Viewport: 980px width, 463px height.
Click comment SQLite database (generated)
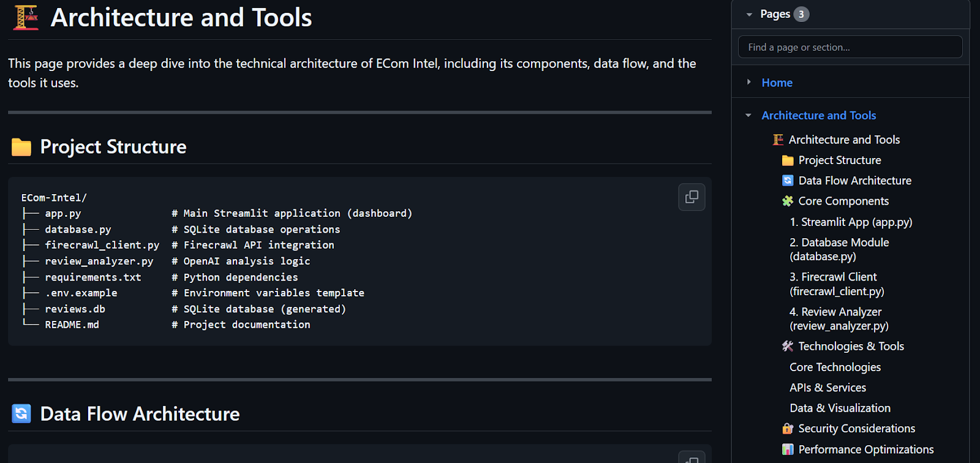pyautogui.click(x=259, y=309)
